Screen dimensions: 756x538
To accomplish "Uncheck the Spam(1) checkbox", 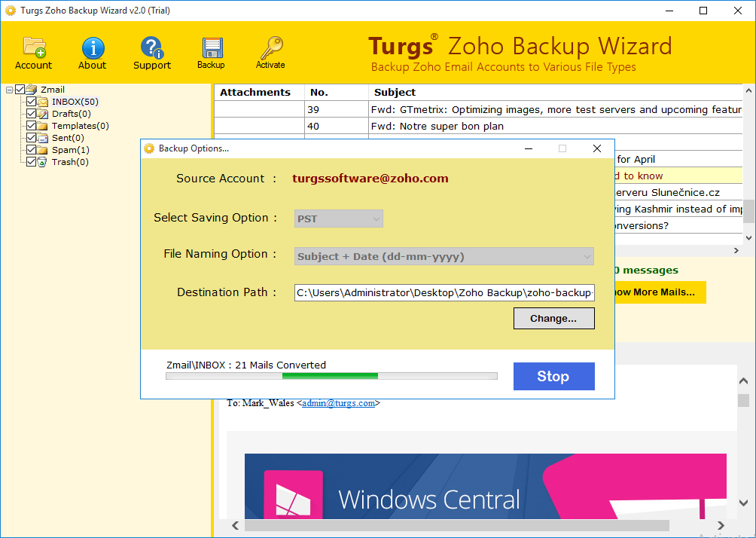I will point(32,150).
